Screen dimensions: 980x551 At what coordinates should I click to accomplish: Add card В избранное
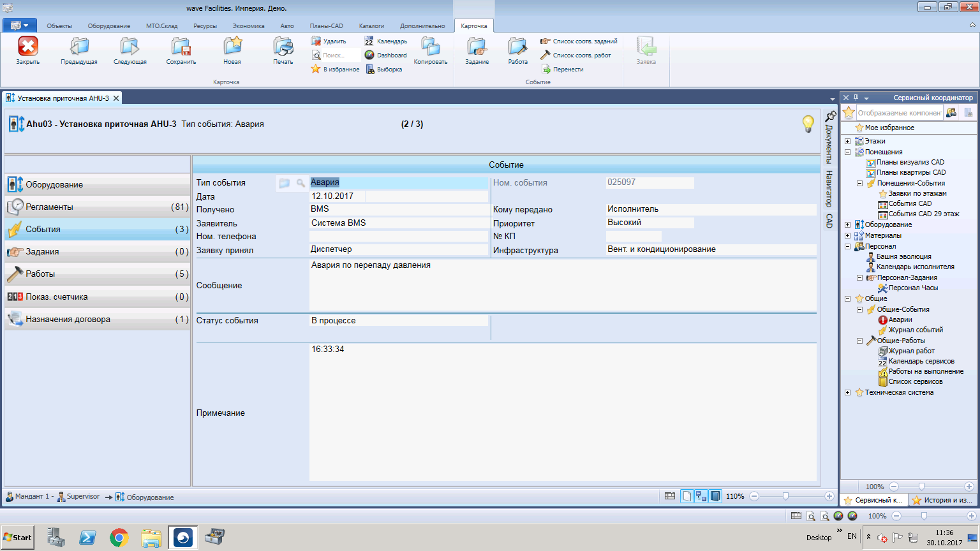tap(335, 69)
